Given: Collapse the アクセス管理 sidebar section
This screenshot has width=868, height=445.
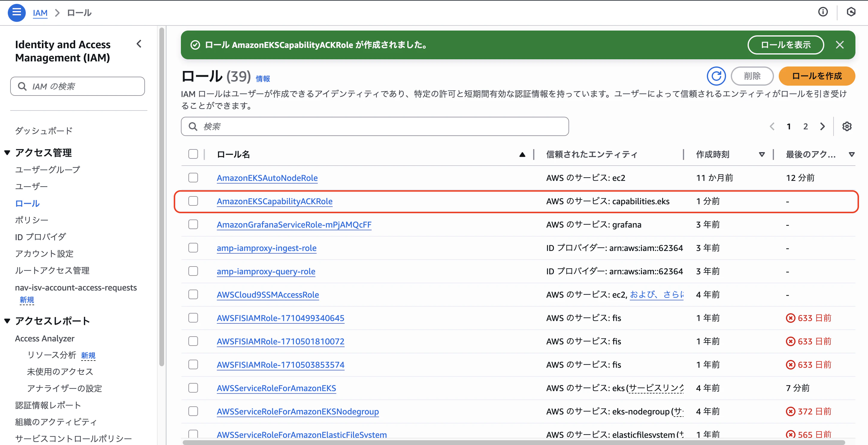Looking at the screenshot, I should tap(7, 152).
